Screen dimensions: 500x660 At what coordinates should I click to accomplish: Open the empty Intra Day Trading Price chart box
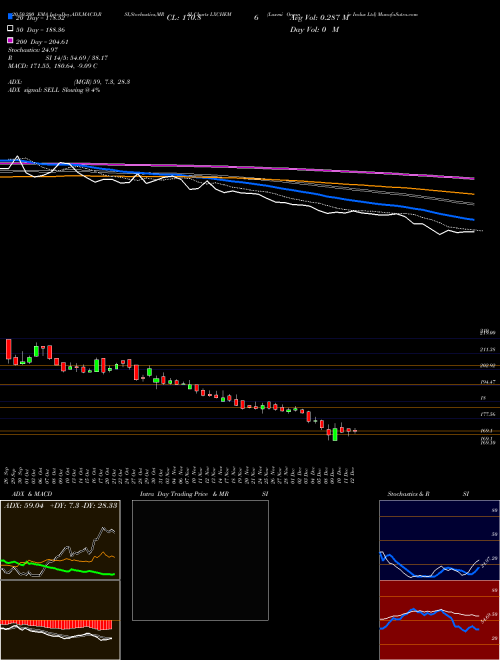200,560
